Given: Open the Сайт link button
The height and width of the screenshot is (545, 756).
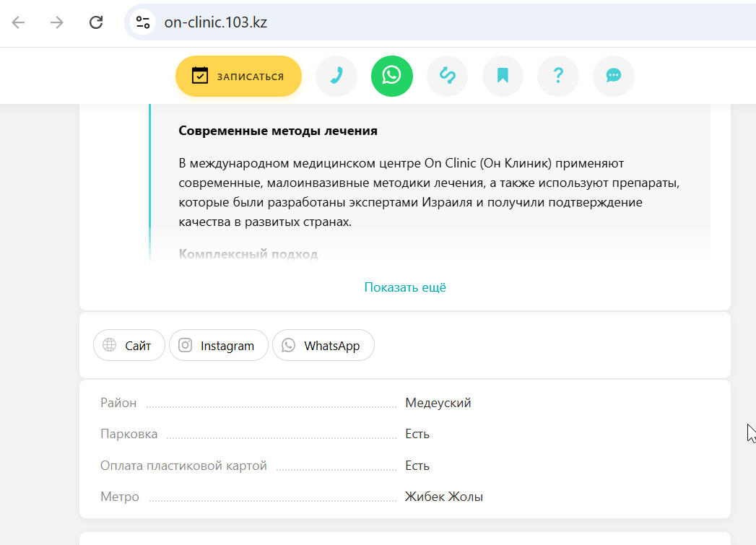Looking at the screenshot, I should (x=129, y=345).
